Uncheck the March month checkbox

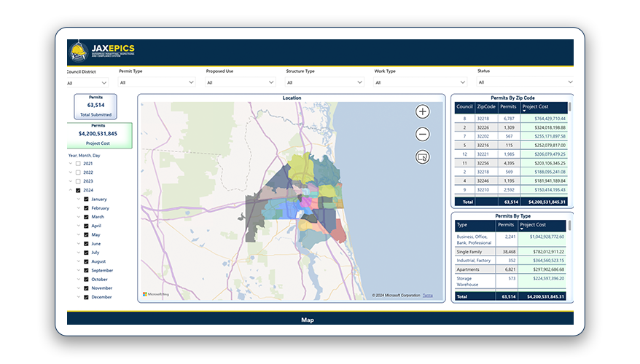point(86,217)
